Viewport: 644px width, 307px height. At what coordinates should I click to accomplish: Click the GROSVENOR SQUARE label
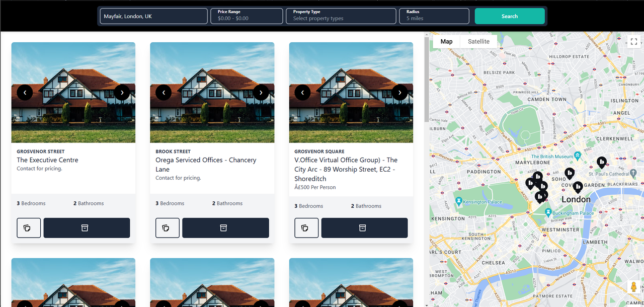point(319,151)
